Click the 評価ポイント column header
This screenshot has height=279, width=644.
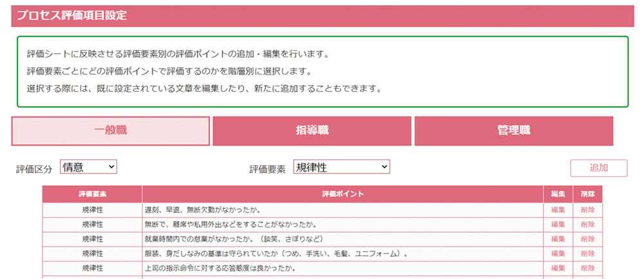(342, 194)
